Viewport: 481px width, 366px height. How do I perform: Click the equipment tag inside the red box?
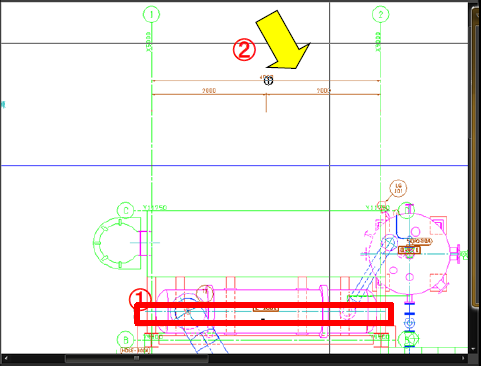coord(266,308)
